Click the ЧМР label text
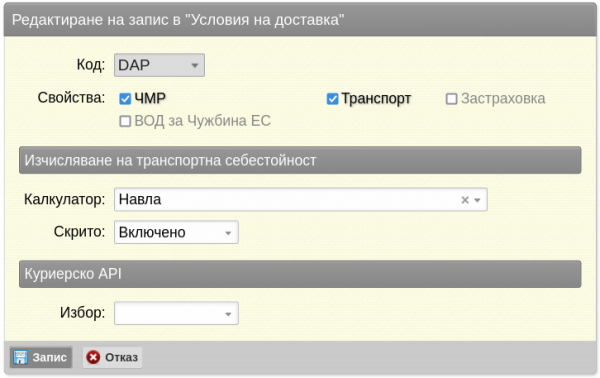Viewport: 600px width, 378px height. [150, 99]
